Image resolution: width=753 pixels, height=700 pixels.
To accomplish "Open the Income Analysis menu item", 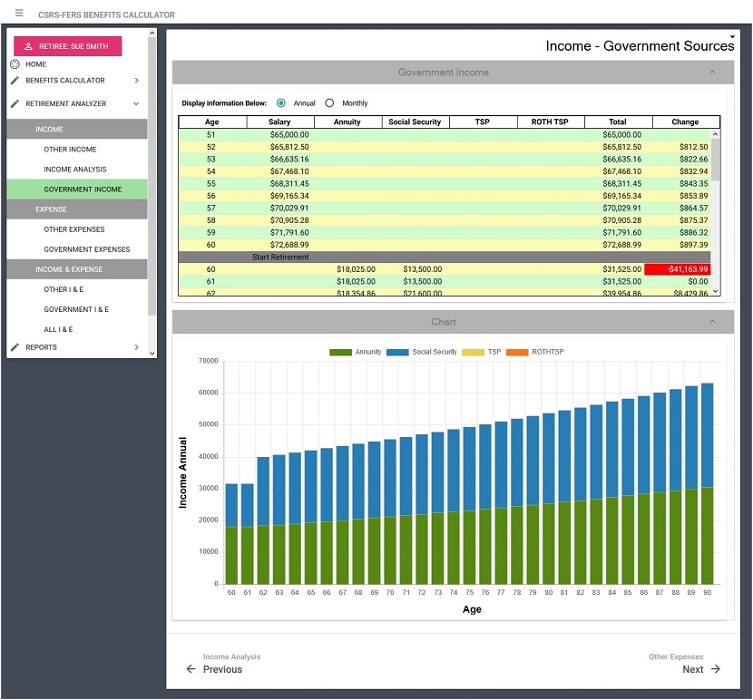I will pyautogui.click(x=75, y=169).
